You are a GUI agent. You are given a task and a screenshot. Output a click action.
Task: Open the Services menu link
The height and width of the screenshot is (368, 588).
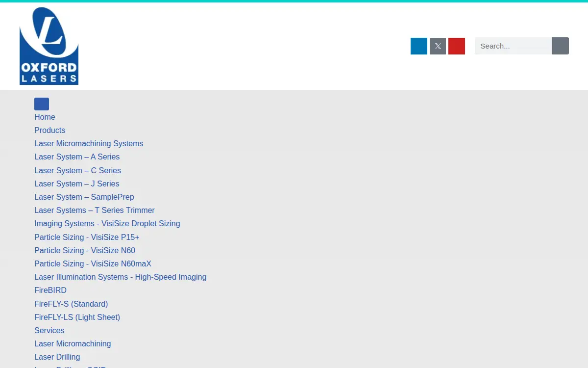coord(49,330)
